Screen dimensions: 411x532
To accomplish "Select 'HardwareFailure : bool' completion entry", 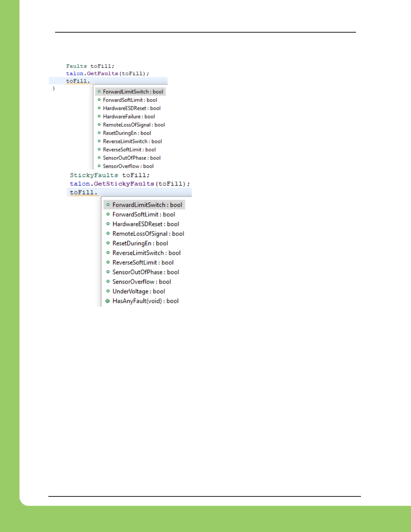I will 129,117.
